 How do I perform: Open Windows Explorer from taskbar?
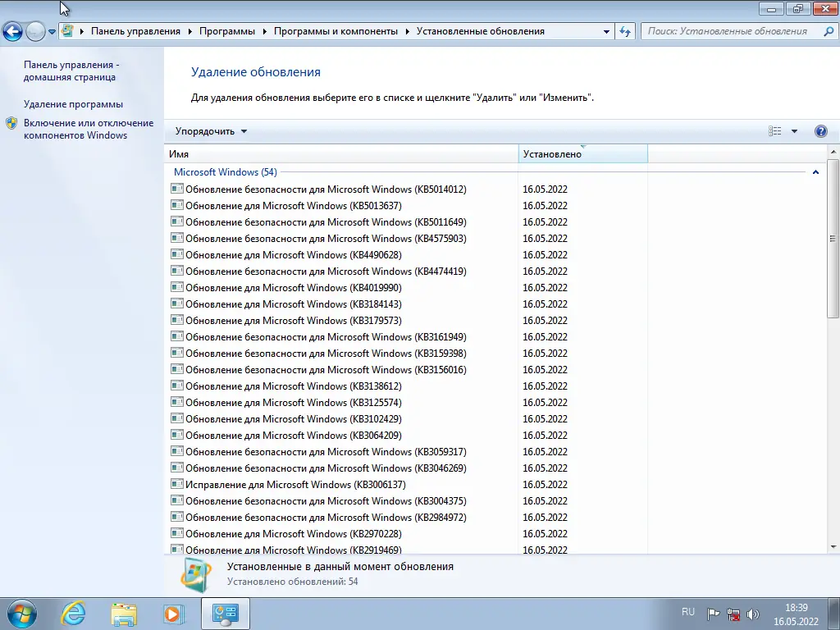[124, 614]
